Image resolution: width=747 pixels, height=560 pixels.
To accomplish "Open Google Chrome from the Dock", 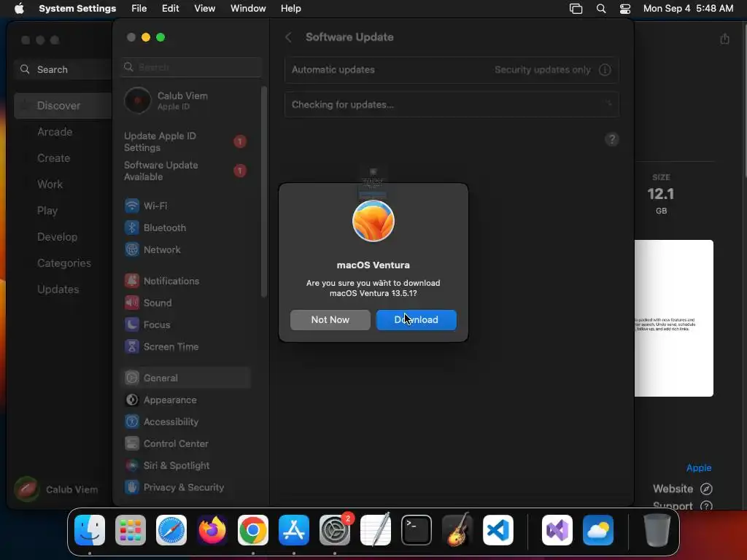I will click(x=253, y=530).
